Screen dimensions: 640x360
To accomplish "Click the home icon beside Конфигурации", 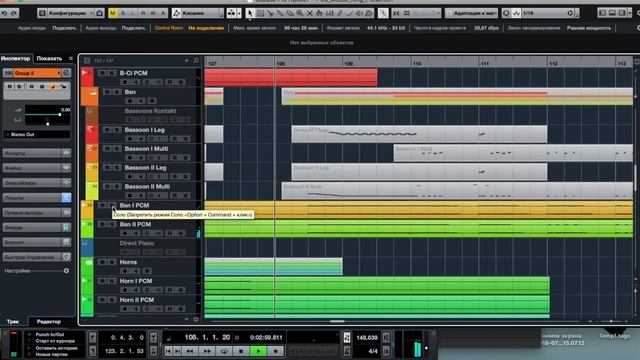I will tap(99, 13).
